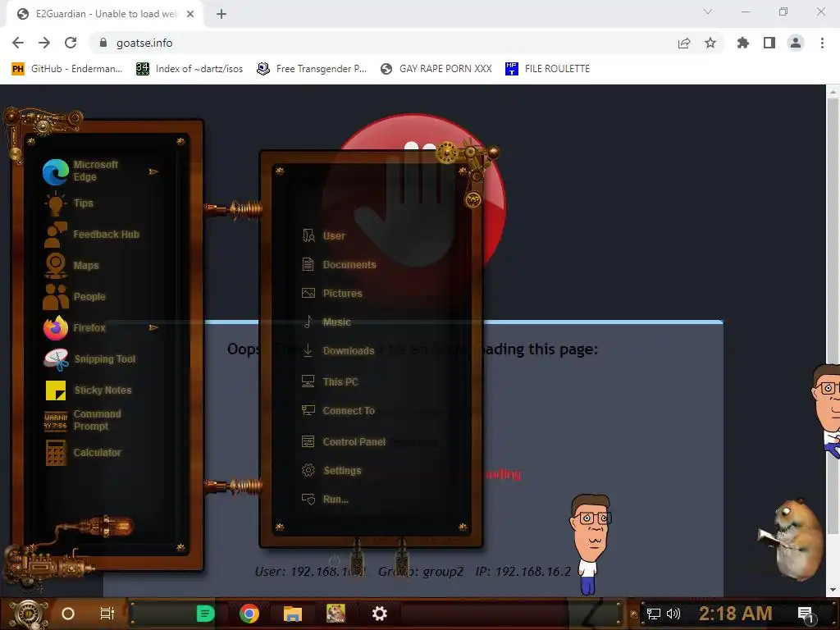Open the Calculator app
This screenshot has height=630, width=840.
(84, 453)
